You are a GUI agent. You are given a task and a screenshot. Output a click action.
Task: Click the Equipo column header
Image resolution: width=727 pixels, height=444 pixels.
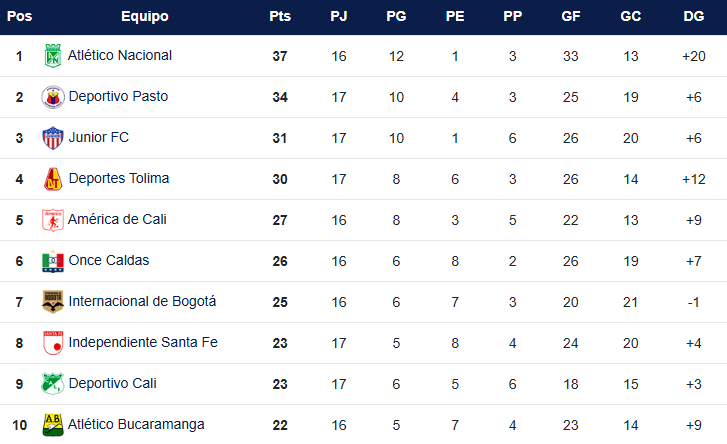pos(144,17)
